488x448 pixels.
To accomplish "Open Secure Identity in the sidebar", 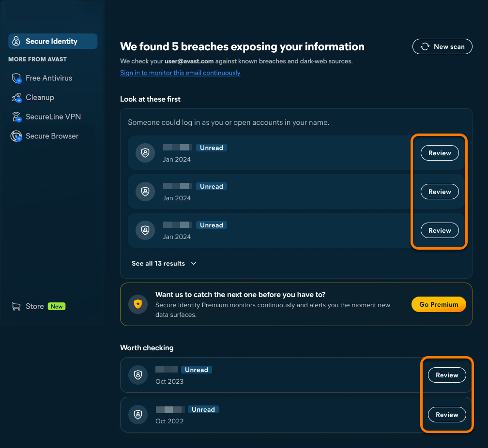I will tap(53, 41).
